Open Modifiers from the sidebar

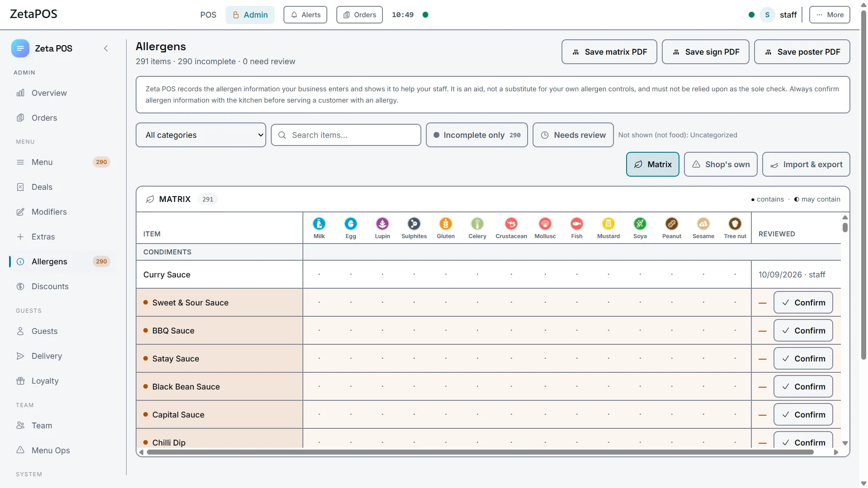63,212
